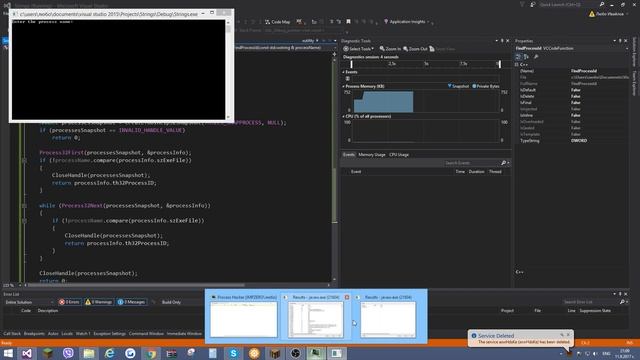640x360 pixels.
Task: Click the notifications flag icon at top right
Action: coord(522,4)
